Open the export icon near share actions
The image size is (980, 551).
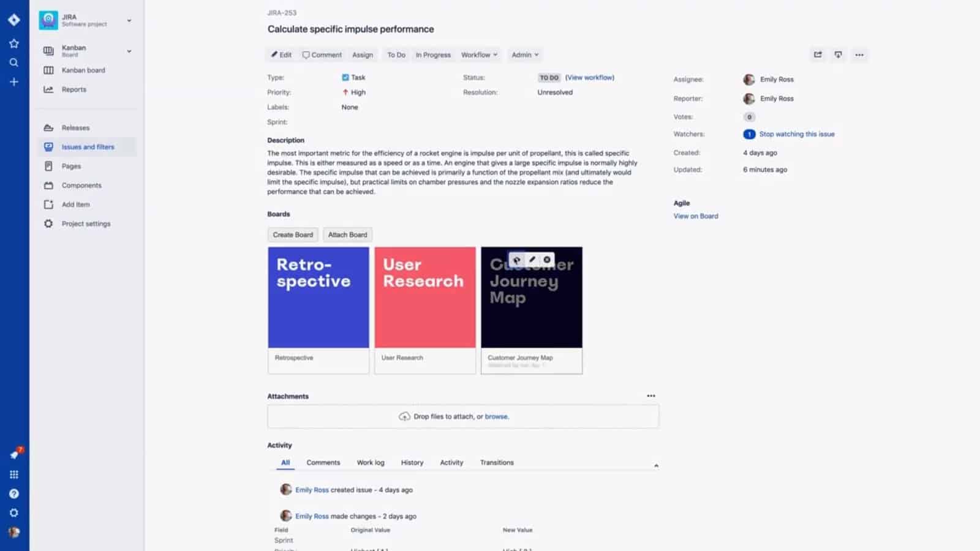coord(838,54)
